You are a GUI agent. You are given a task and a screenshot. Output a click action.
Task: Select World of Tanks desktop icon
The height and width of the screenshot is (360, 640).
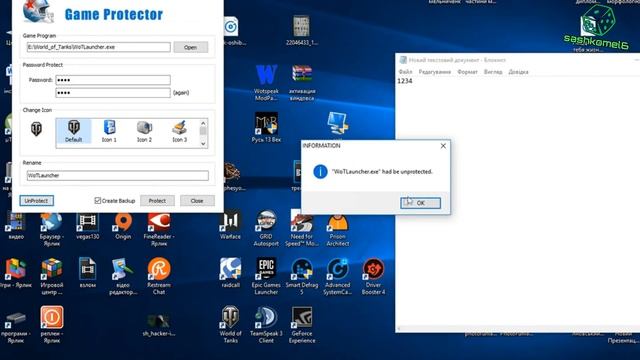point(230,324)
